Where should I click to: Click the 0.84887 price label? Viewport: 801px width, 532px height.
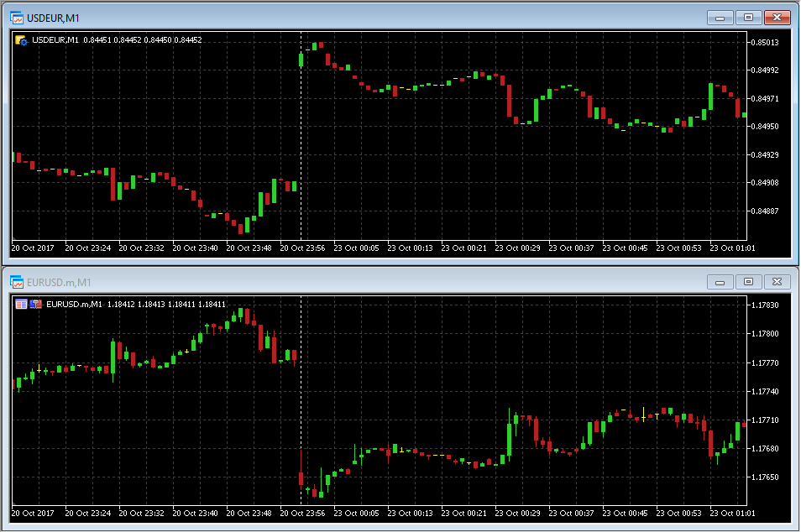[x=764, y=211]
